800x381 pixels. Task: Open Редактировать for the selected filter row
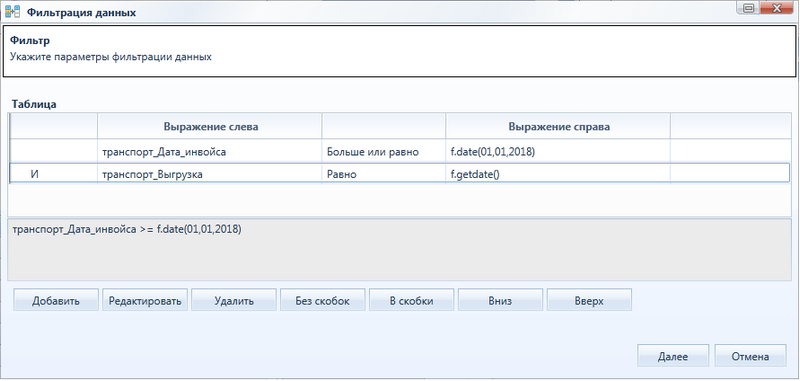(145, 300)
